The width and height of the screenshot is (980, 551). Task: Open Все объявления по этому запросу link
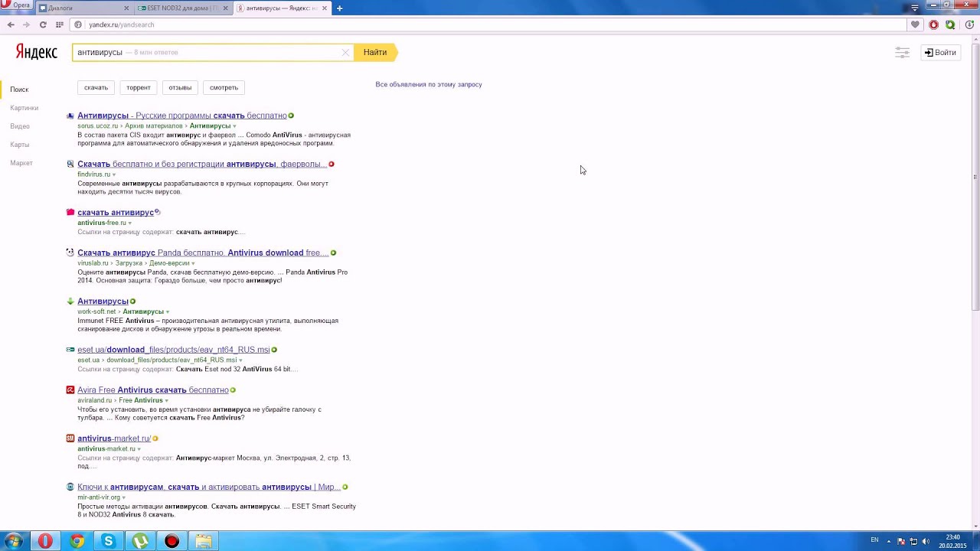pos(429,84)
